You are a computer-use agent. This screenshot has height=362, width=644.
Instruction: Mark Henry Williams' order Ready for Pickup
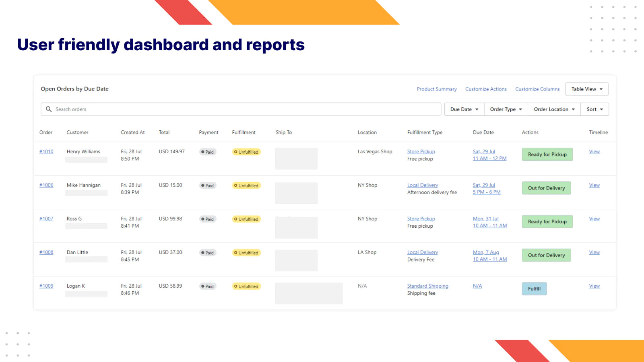(547, 154)
